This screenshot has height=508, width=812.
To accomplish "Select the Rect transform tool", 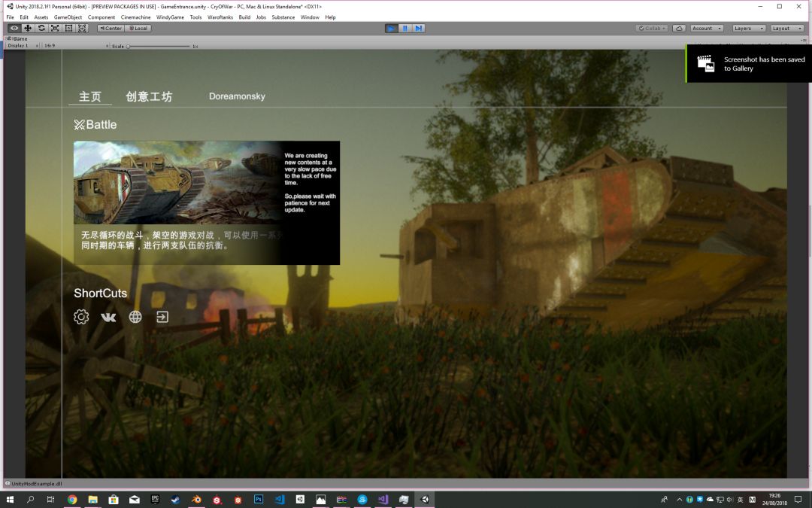I will coord(68,29).
